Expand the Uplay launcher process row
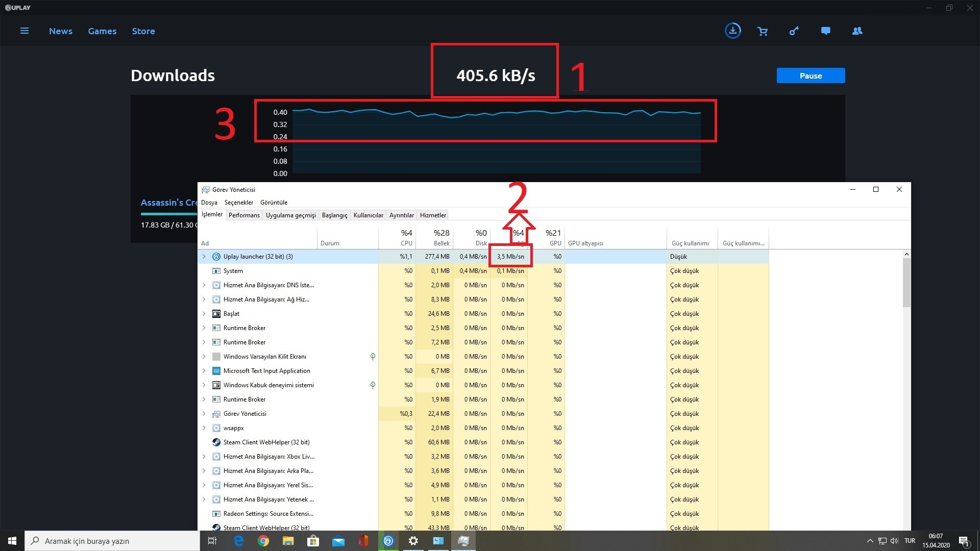The image size is (980, 551). coord(204,257)
